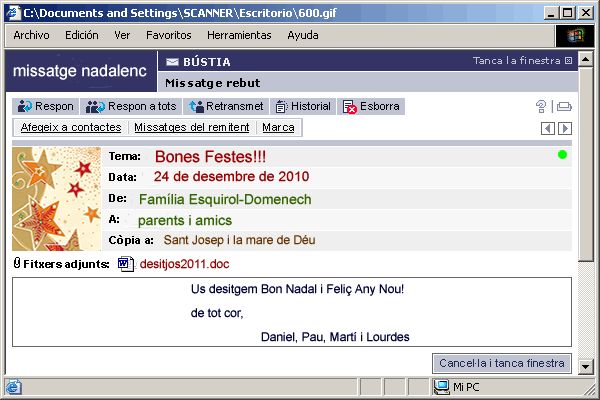Click the scrollbar down arrow

click(x=585, y=367)
